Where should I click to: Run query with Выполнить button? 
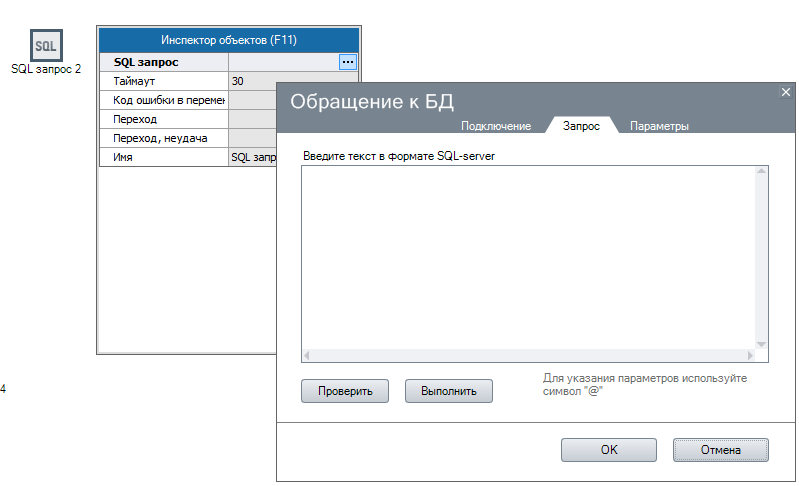point(448,391)
